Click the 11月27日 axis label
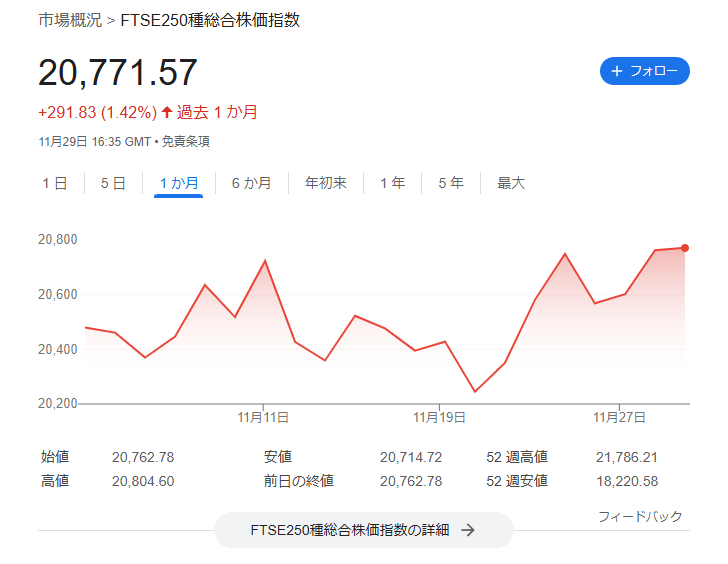 tap(619, 417)
